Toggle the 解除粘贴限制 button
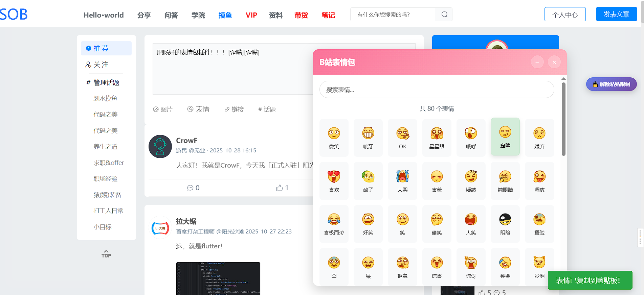Viewport: 644px width, 295px height. 611,84
